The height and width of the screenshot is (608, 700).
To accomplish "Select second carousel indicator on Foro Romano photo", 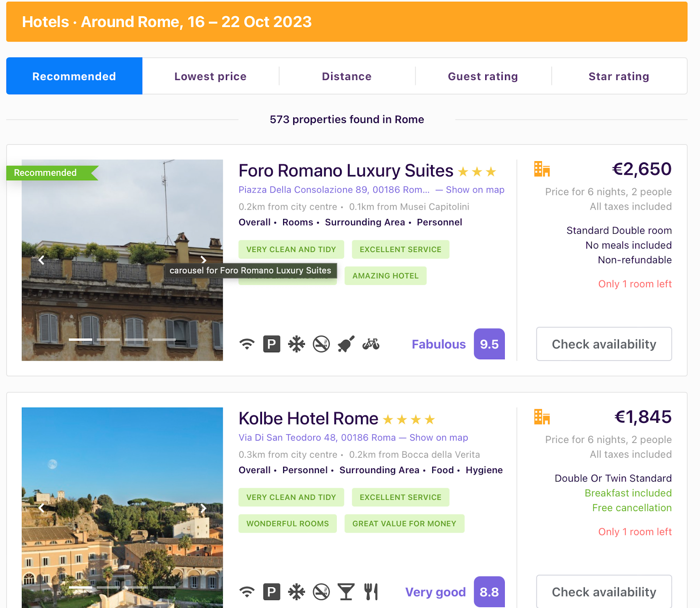I will coord(108,339).
